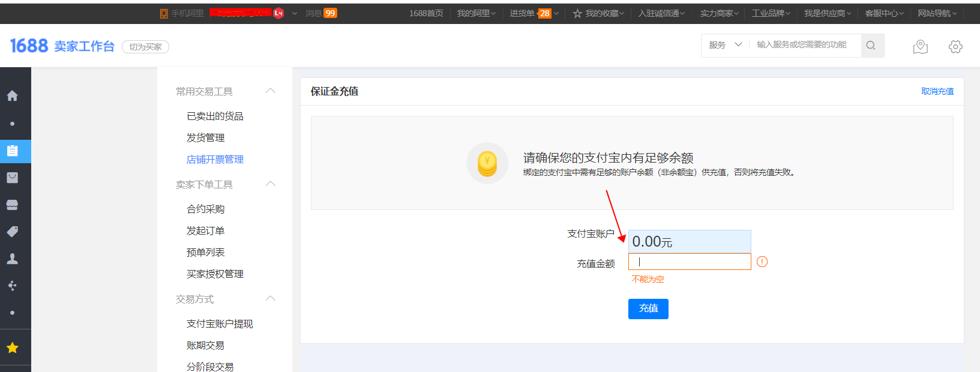Collapse the 卖家下单工具 section

tap(271, 184)
